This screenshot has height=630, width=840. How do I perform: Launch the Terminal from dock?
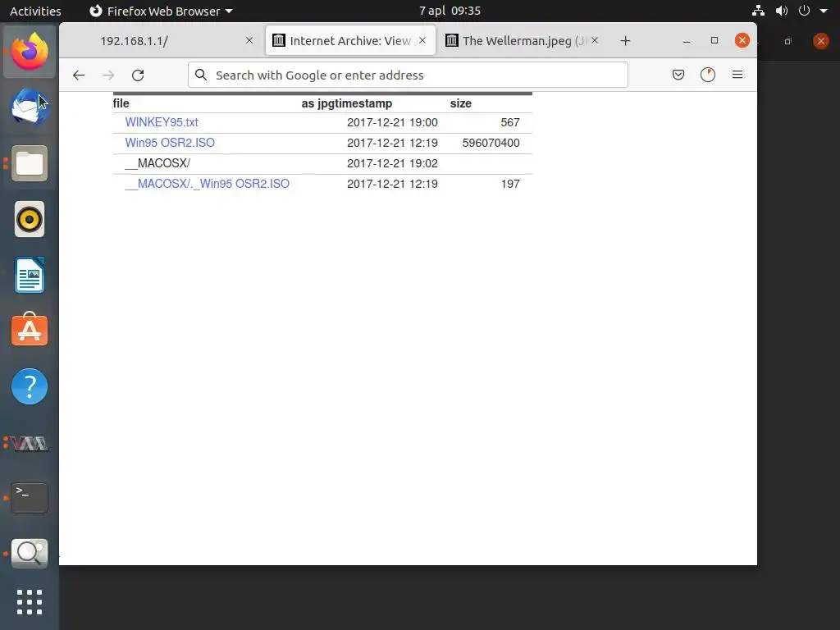point(30,498)
